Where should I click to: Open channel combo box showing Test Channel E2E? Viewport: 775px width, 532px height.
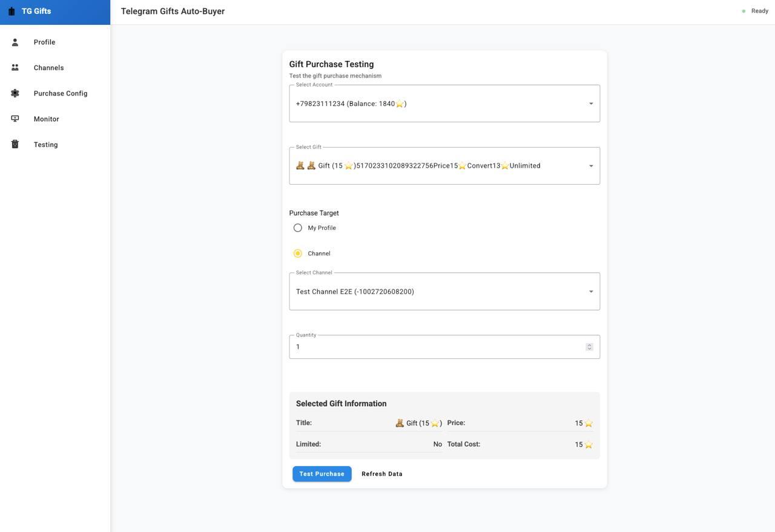444,292
